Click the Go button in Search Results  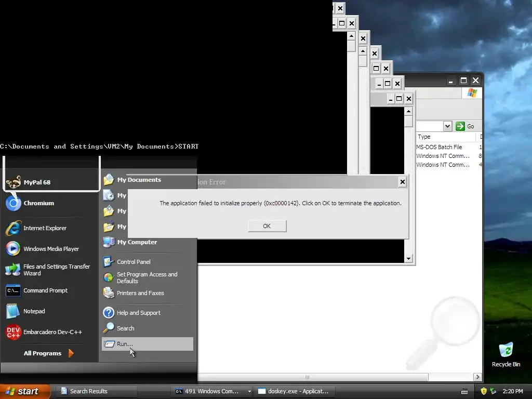[x=465, y=126]
